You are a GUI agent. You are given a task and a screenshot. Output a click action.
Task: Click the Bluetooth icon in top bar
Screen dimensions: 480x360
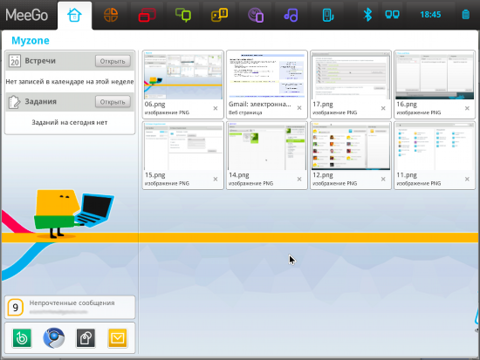[368, 15]
